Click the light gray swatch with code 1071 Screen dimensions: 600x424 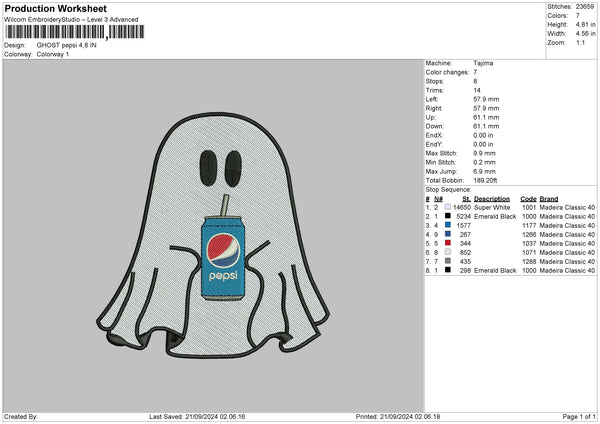pos(447,251)
